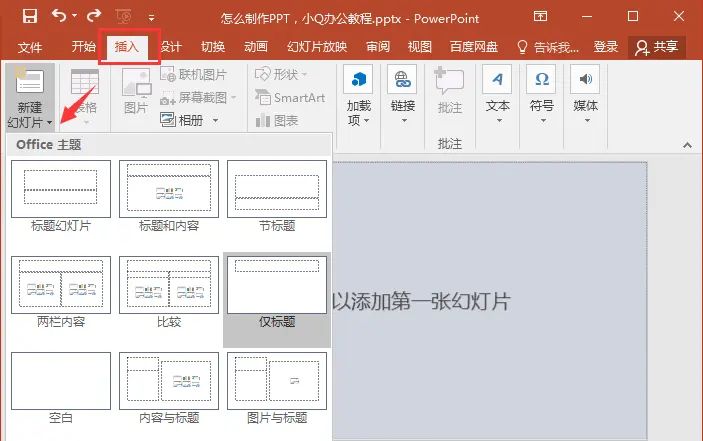Close the PowerPoint window

[679, 17]
